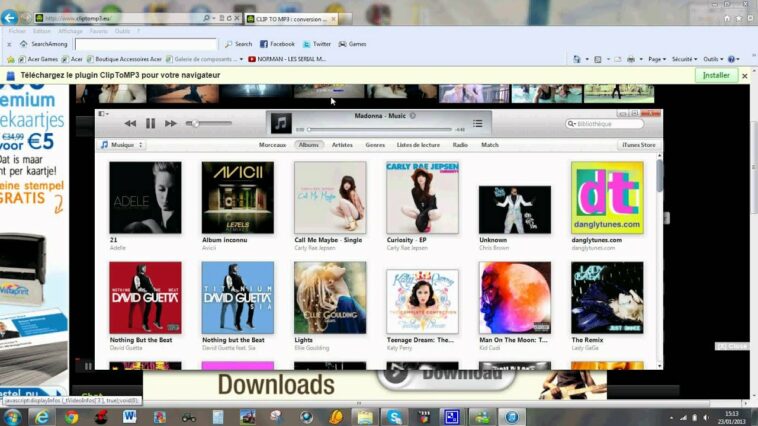
Task: Open the Up Next list icon
Action: 478,124
